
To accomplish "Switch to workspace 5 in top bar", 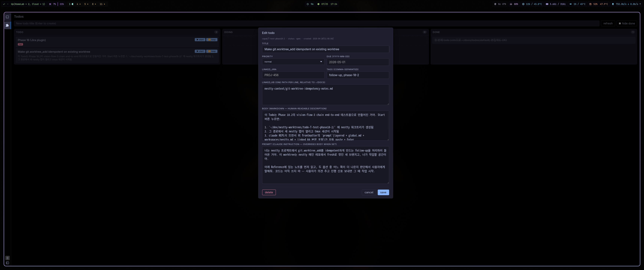I will click(86, 4).
